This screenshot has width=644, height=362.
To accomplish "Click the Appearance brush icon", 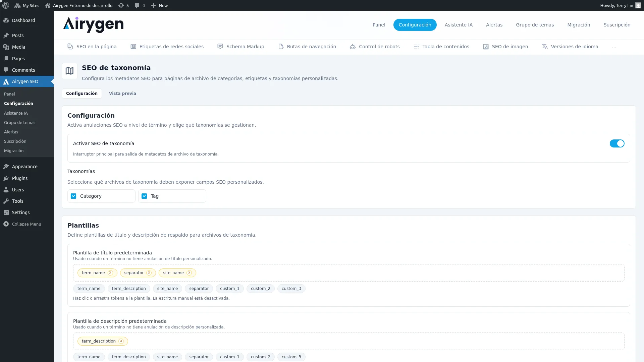I will click(6, 167).
